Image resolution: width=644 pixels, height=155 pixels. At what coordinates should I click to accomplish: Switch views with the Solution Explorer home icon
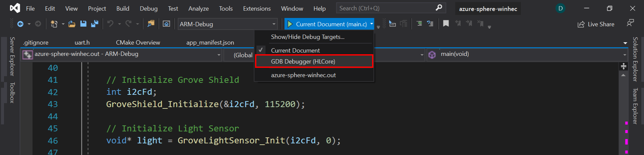[x=166, y=24]
